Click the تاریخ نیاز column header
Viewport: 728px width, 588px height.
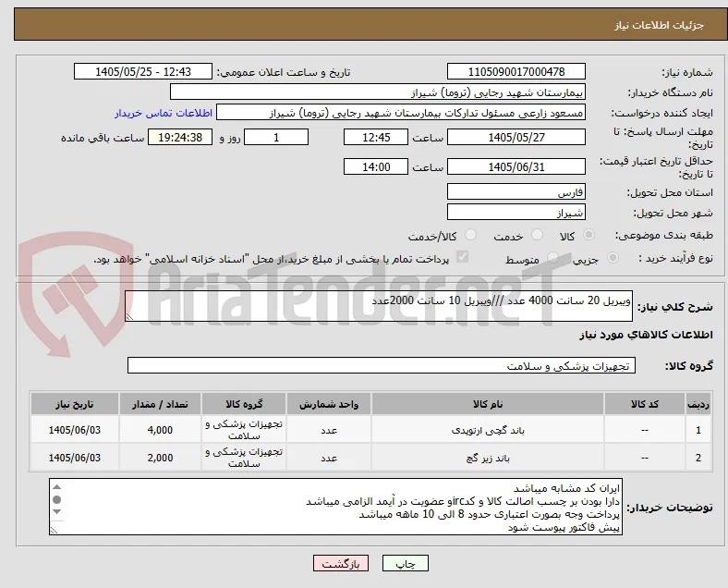point(75,404)
